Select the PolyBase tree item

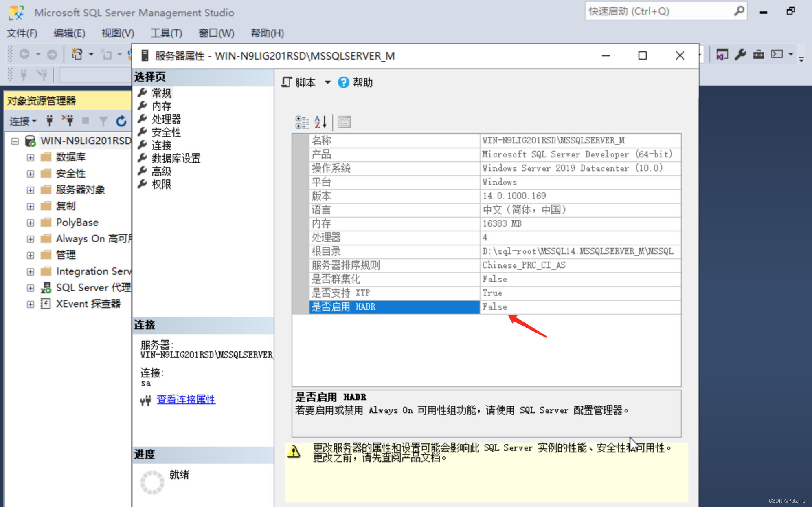77,223
